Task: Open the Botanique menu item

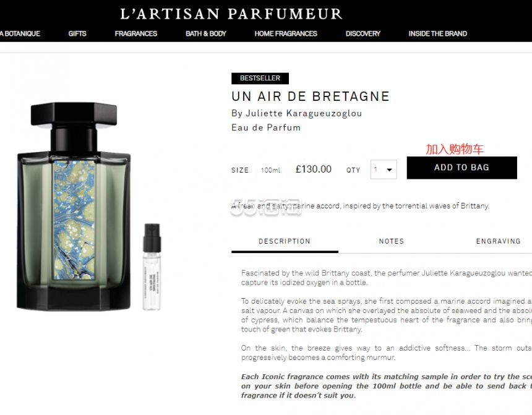Action: click(x=20, y=33)
